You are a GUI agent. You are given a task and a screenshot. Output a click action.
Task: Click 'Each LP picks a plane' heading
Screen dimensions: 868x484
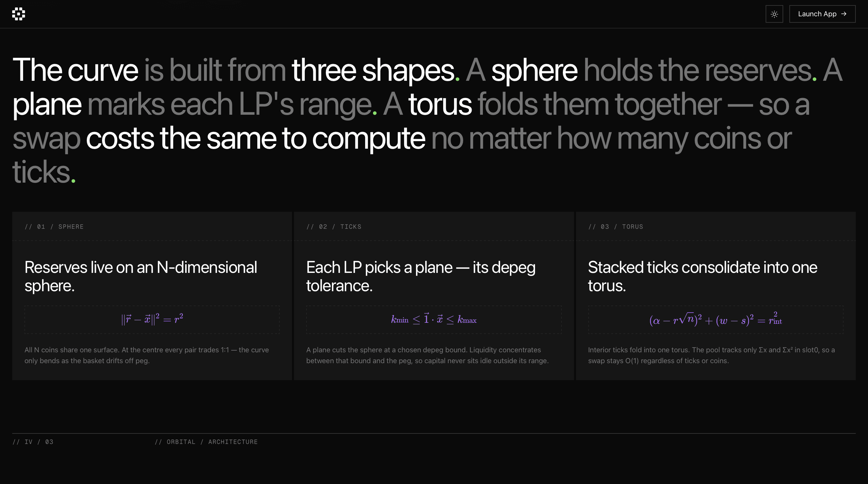click(421, 276)
